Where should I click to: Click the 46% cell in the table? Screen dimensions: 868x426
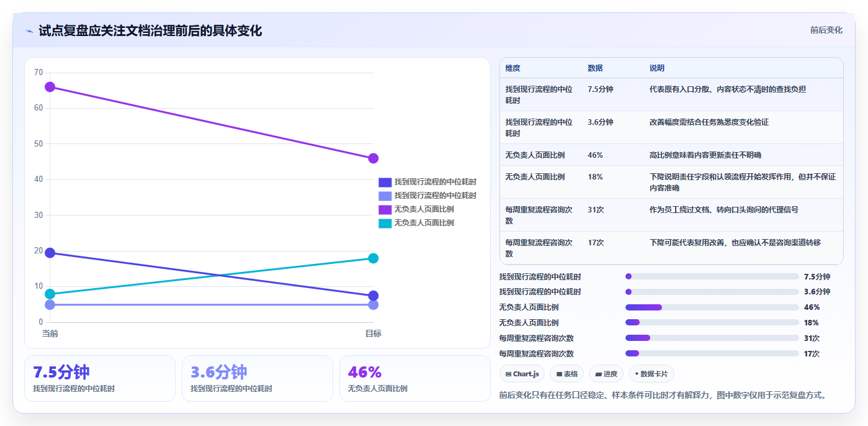[x=596, y=155]
